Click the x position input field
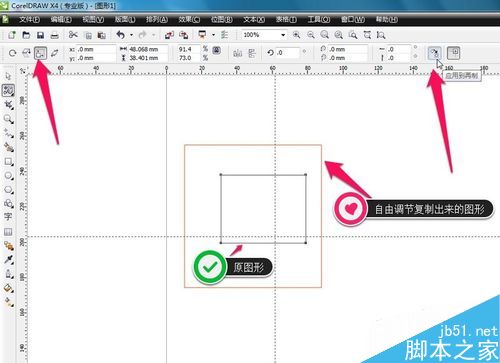The width and height of the screenshot is (500, 363). [x=96, y=49]
